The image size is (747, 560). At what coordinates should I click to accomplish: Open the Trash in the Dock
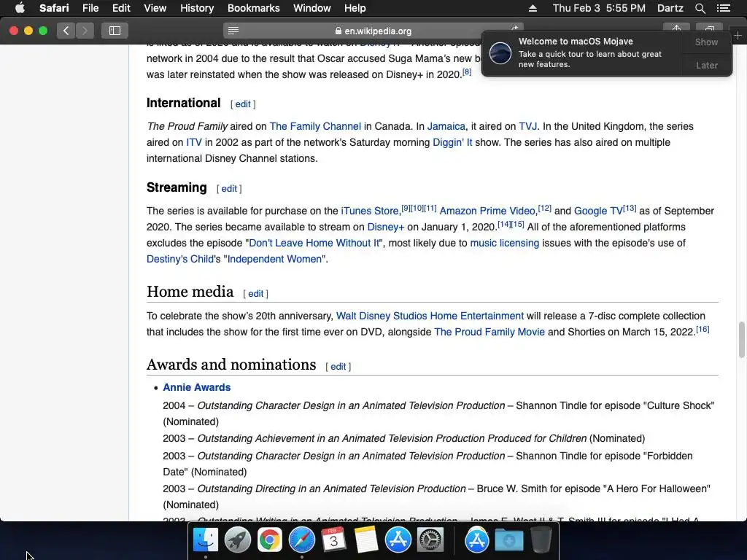click(541, 540)
